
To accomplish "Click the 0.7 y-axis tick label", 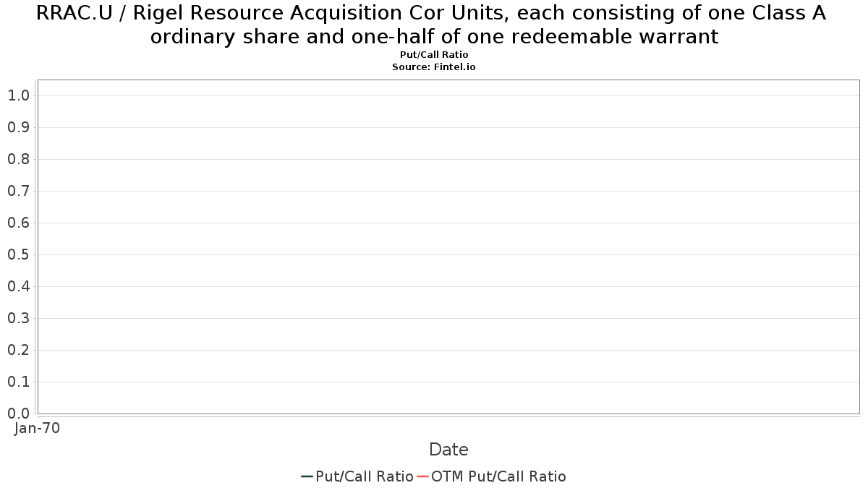I will pos(18,191).
